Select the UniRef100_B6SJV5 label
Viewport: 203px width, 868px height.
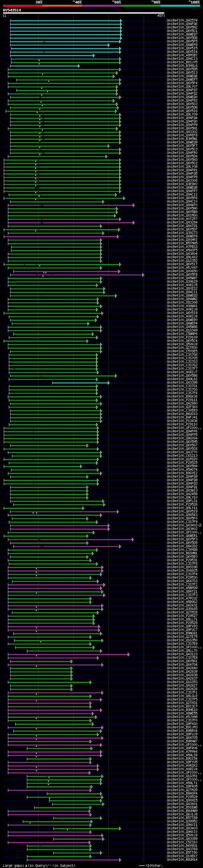[182, 62]
